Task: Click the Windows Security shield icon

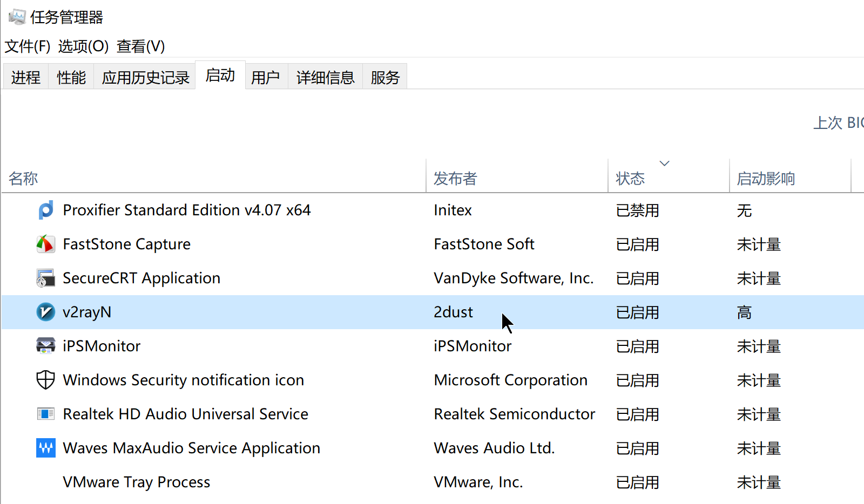Action: coord(46,380)
